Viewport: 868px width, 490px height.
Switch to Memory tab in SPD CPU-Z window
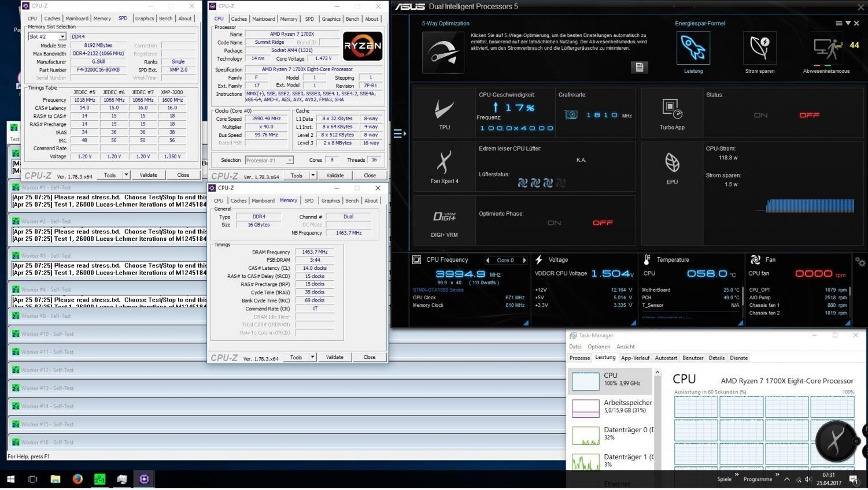click(102, 18)
